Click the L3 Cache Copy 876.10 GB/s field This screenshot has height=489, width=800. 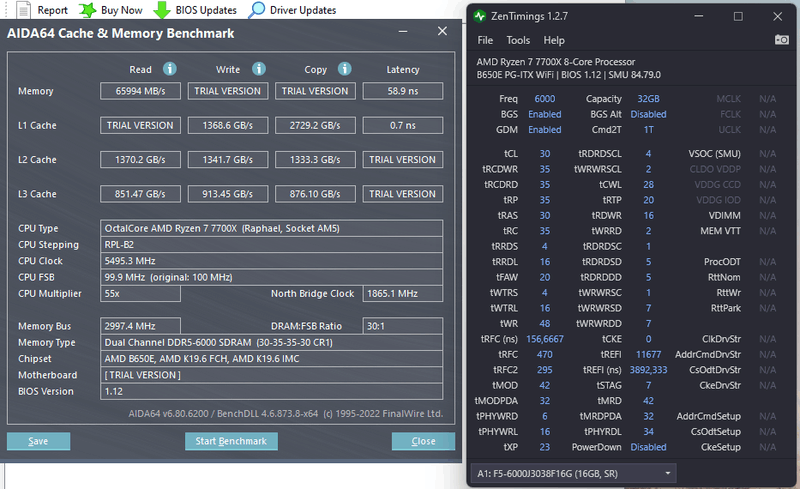[315, 193]
